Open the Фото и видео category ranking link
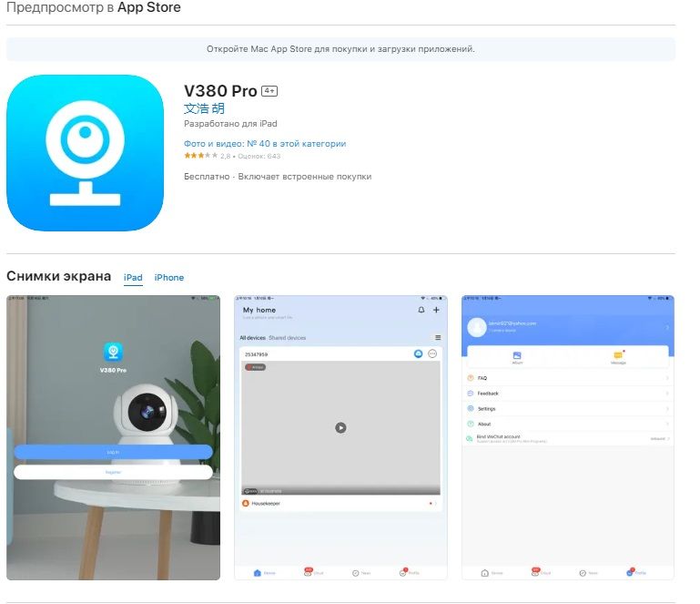The image size is (700, 604). coord(265,143)
